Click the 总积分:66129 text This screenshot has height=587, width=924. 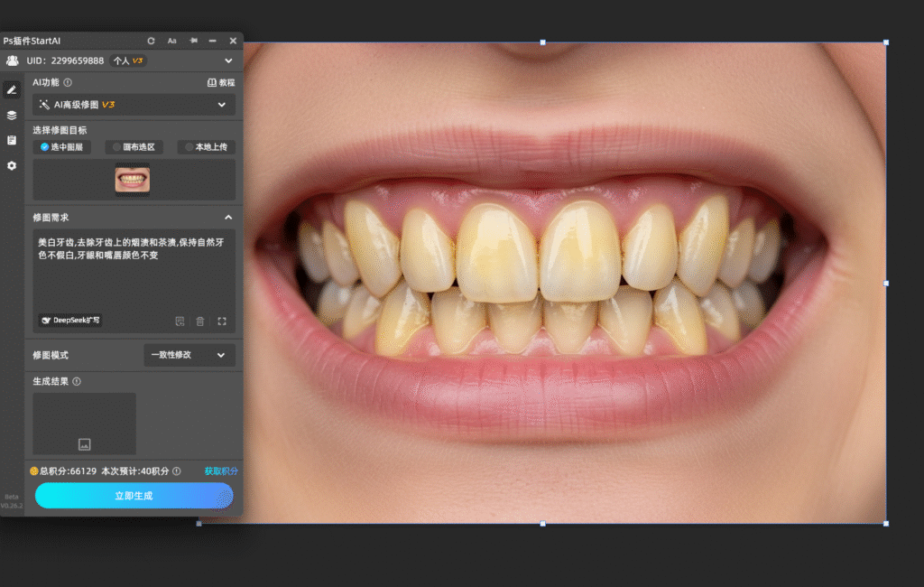point(68,471)
